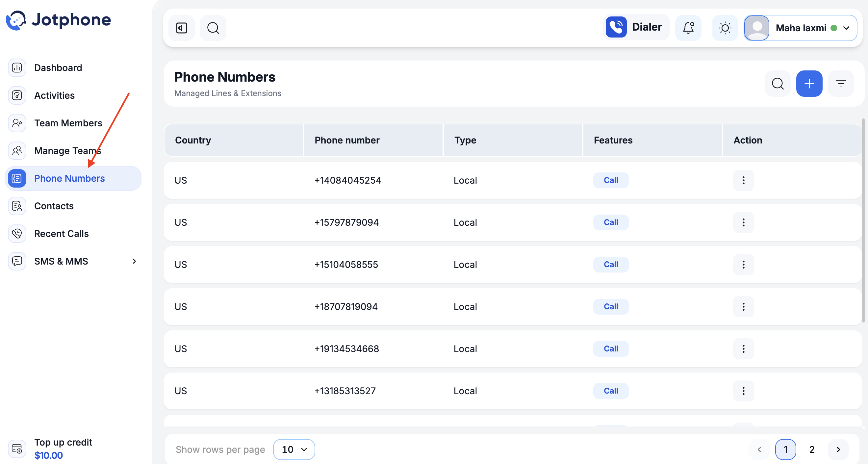Click phone number +15797879094
The width and height of the screenshot is (868, 464).
(346, 222)
